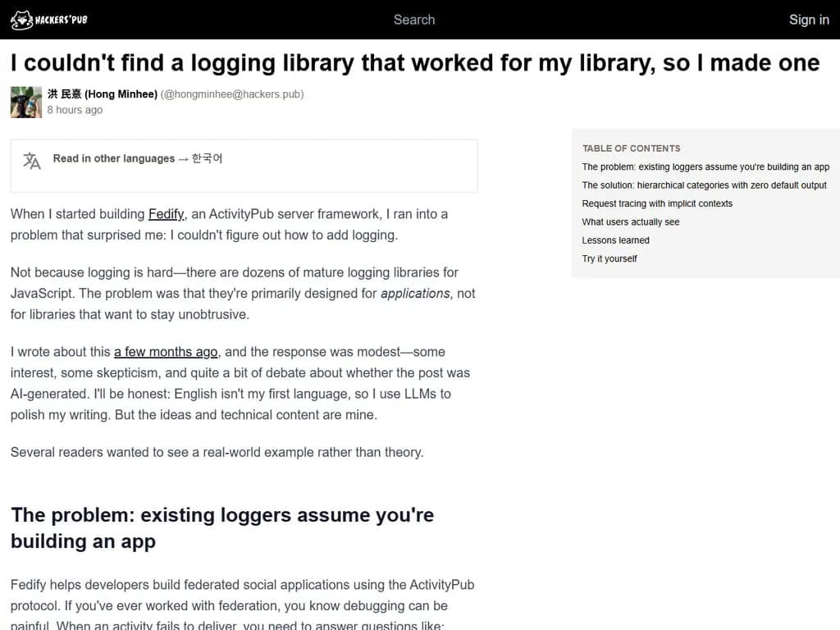Image resolution: width=840 pixels, height=630 pixels.
Task: Click the TABLE OF CONTENTS panel header
Action: pos(631,148)
